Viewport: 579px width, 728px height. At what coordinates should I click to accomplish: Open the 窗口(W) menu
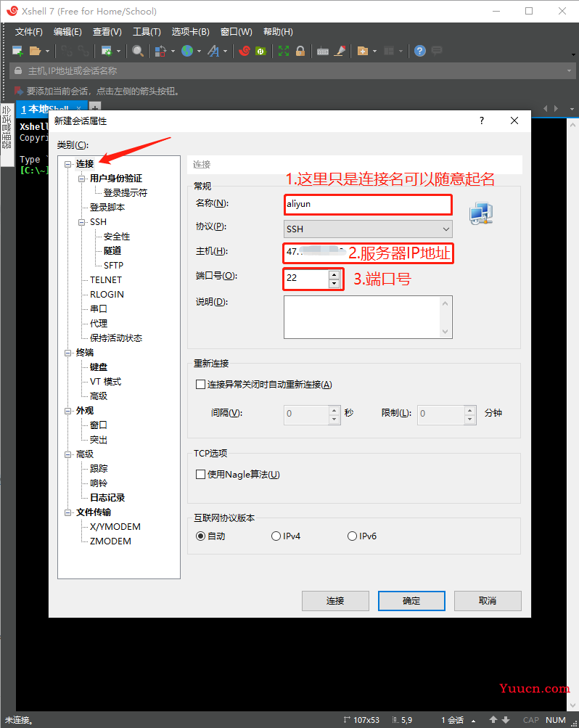tap(236, 31)
